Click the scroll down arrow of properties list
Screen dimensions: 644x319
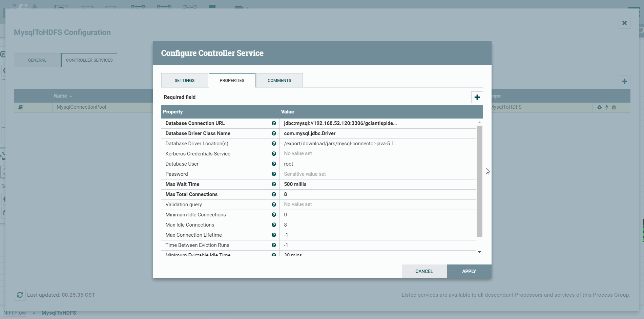(x=479, y=252)
